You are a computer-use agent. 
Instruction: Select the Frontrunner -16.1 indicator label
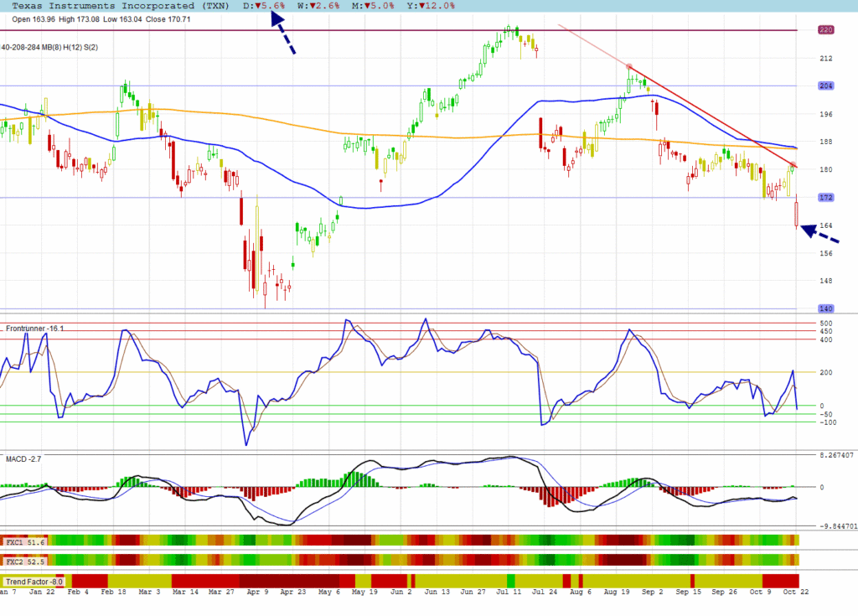point(34,328)
